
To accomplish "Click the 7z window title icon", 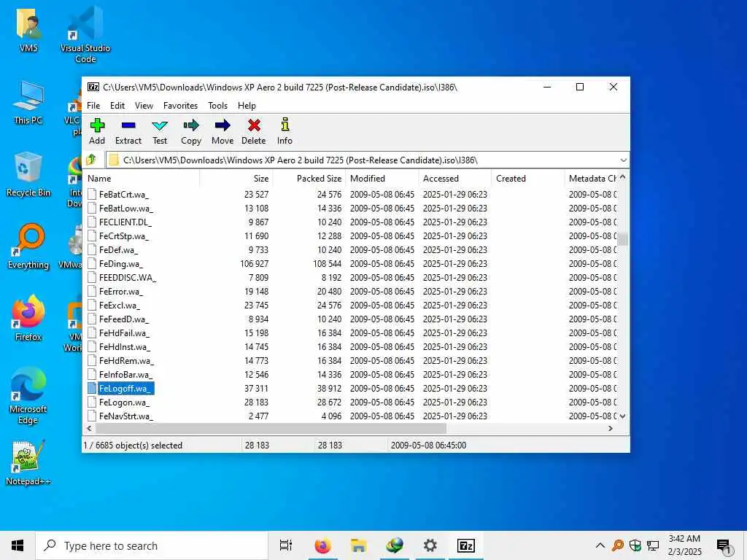I will pyautogui.click(x=93, y=87).
